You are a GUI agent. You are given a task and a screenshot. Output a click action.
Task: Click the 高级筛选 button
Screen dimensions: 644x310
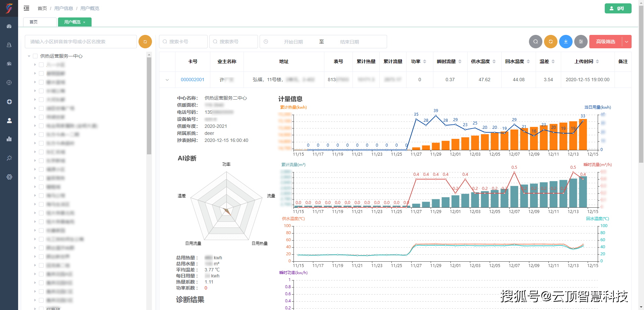tap(605, 42)
